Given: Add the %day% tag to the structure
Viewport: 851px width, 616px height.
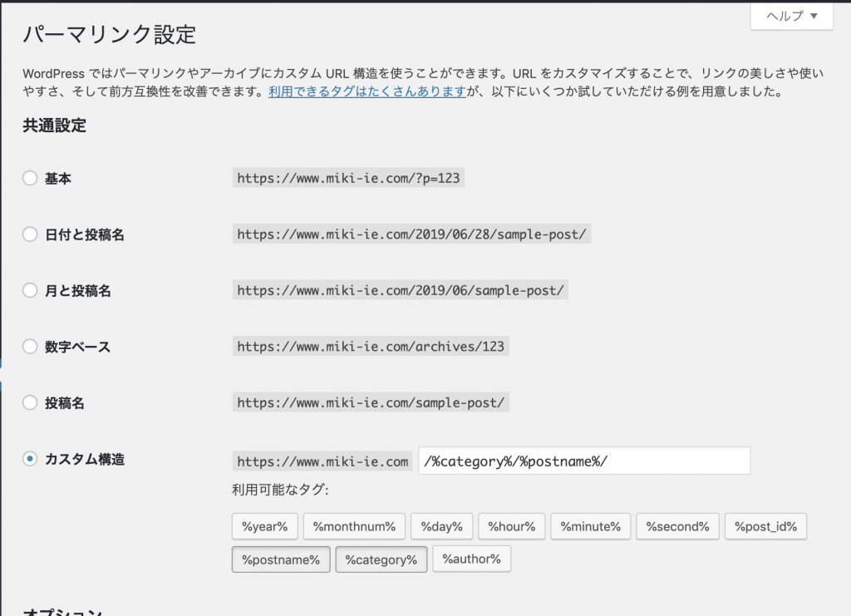Looking at the screenshot, I should [441, 525].
